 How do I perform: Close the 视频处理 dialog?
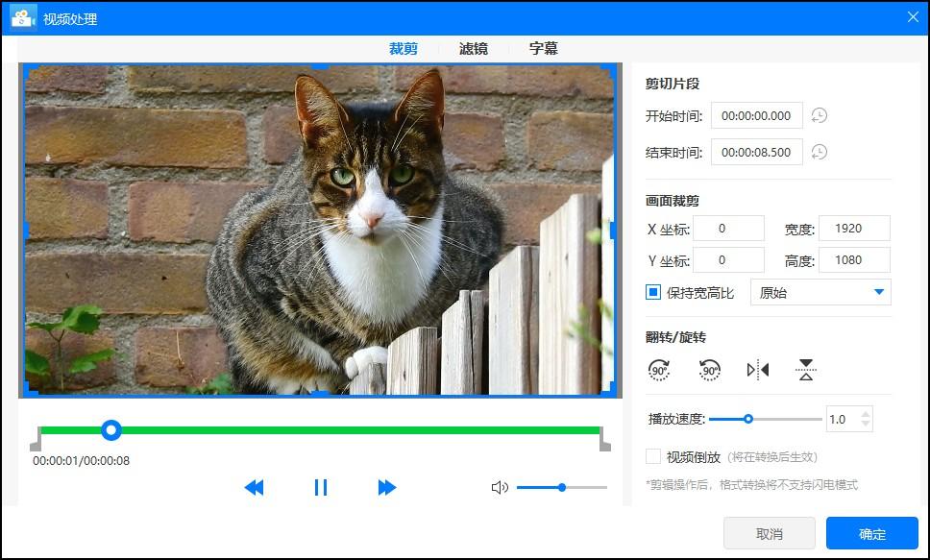click(x=914, y=17)
